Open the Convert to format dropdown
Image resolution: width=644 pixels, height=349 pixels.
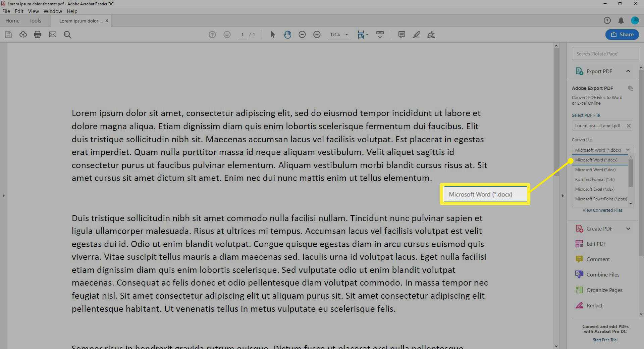(x=602, y=150)
